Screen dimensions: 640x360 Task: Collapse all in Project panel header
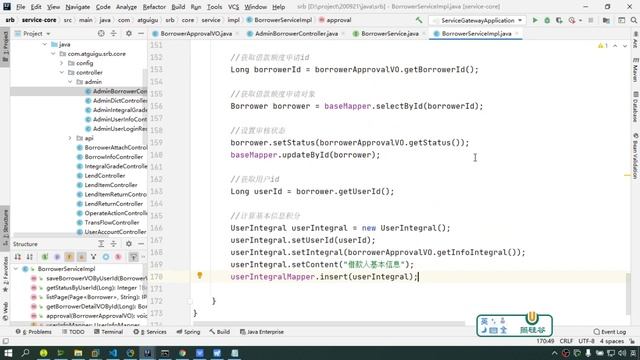113,33
